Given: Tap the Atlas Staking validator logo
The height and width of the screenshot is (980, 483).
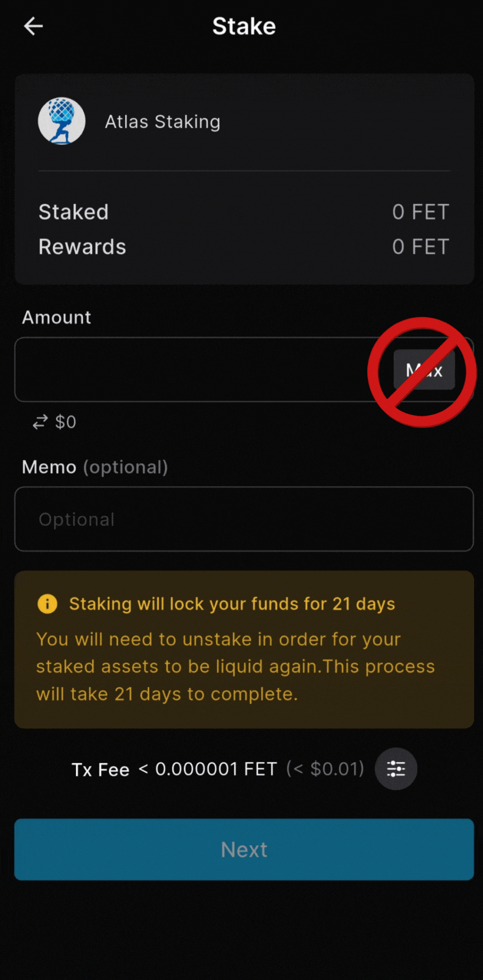Looking at the screenshot, I should [61, 120].
